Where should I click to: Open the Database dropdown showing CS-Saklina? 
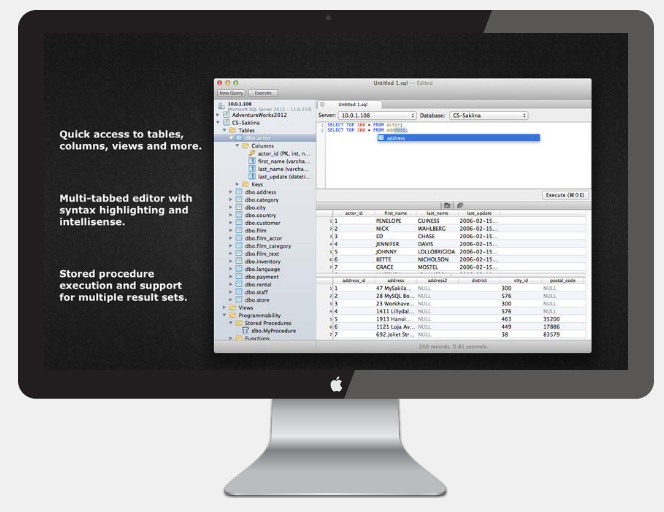489,115
